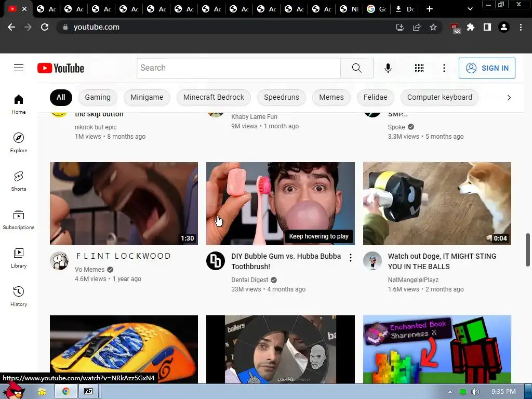
Task: Select the Felidae filter chip
Action: 375,97
